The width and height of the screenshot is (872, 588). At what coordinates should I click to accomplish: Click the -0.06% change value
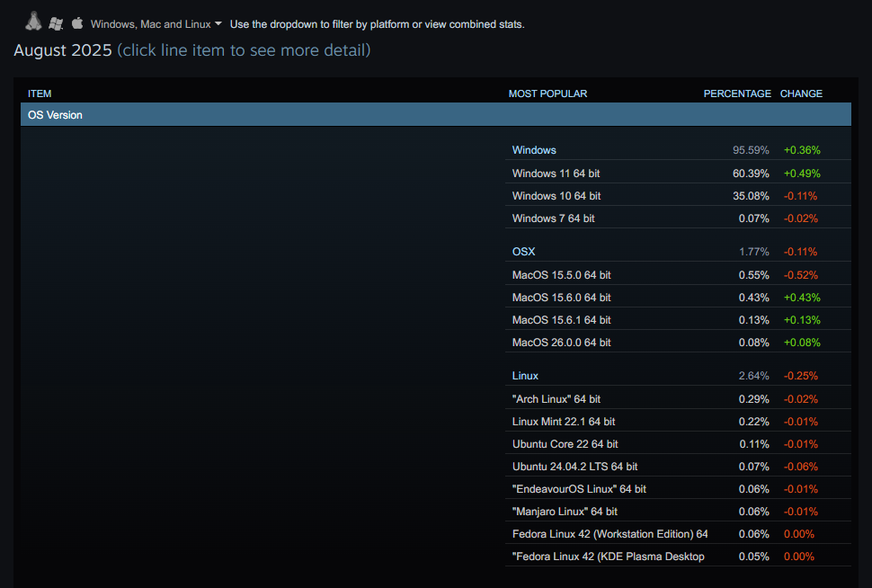801,466
